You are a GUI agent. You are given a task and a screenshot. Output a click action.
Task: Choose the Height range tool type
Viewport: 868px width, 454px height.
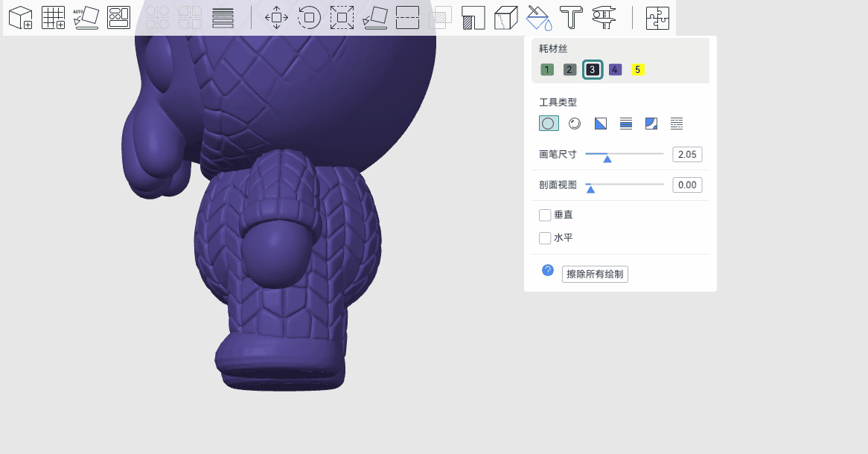pyautogui.click(x=626, y=124)
